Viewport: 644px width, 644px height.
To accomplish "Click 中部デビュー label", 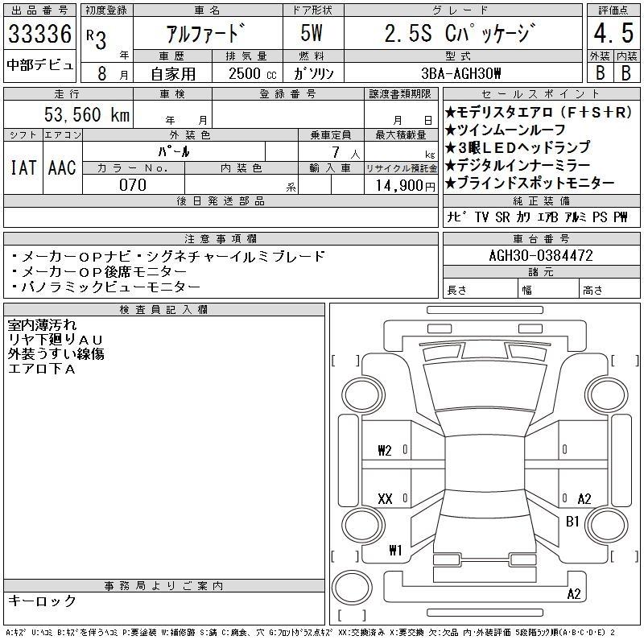I will [x=39, y=65].
